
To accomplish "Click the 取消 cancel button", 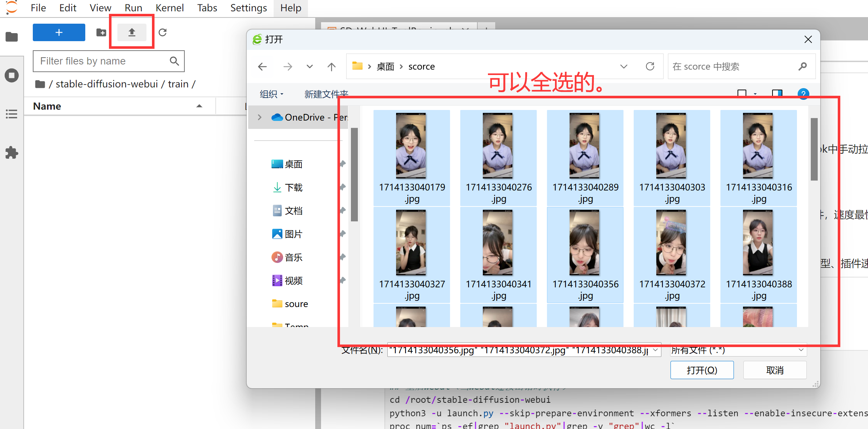I will [775, 370].
